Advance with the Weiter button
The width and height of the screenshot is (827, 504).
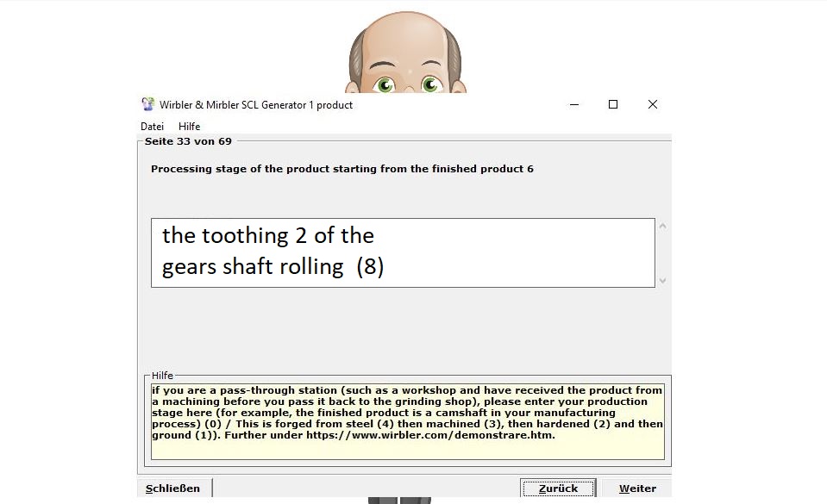click(636, 488)
